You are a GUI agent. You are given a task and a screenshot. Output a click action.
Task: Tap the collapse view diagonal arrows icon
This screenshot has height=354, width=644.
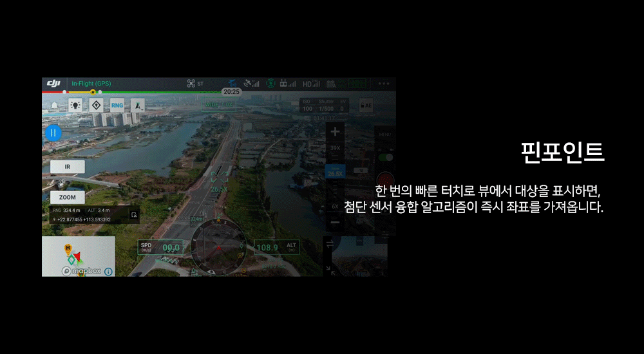tap(330, 270)
